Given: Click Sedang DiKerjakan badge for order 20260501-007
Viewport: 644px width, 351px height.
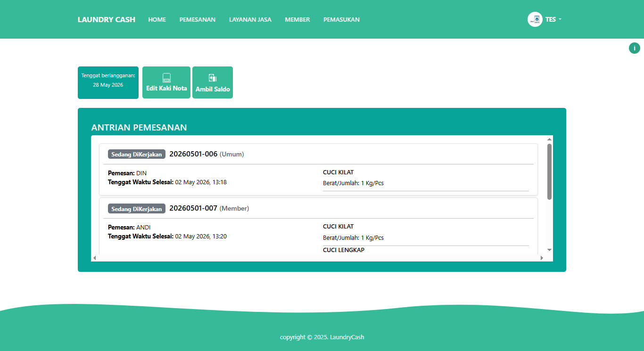Looking at the screenshot, I should click(x=137, y=209).
